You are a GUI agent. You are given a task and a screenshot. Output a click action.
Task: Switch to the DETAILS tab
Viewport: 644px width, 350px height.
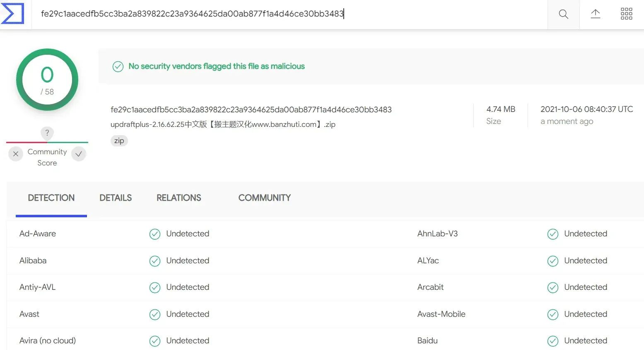[116, 198]
